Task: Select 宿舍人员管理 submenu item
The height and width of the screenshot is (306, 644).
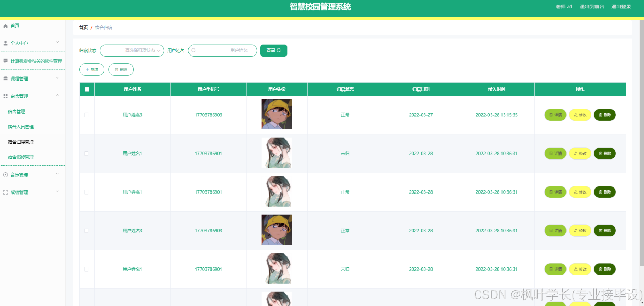Action: point(21,127)
